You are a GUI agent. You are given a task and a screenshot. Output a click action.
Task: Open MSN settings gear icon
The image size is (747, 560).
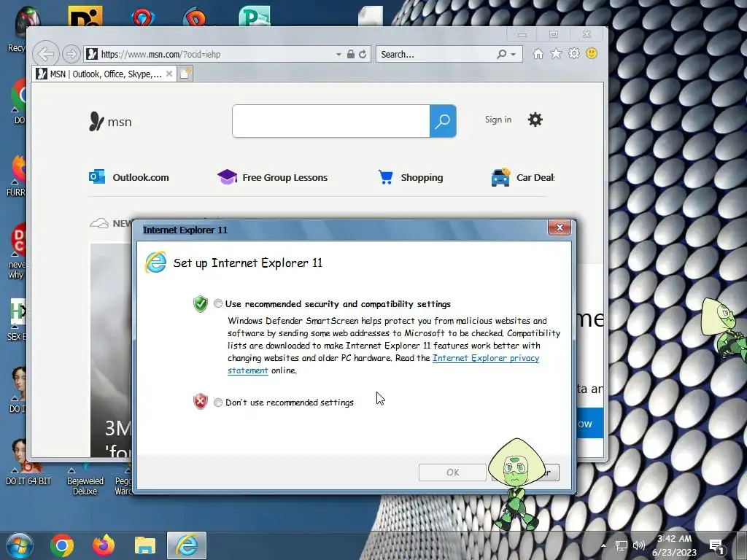(535, 120)
